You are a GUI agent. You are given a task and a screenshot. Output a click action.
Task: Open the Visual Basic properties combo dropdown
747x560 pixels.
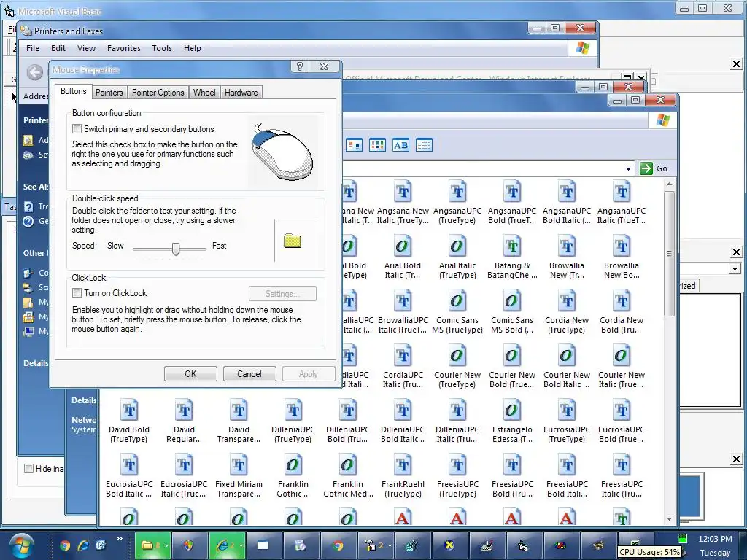click(734, 269)
